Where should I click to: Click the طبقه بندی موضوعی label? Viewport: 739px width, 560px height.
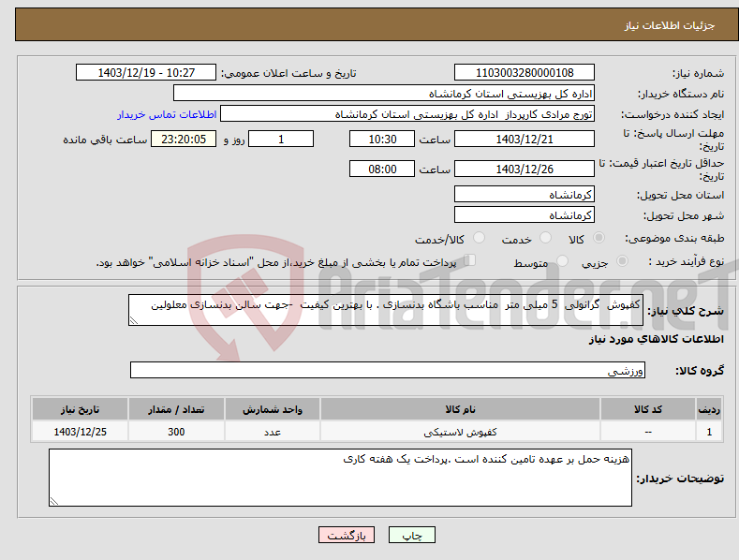[x=674, y=238]
